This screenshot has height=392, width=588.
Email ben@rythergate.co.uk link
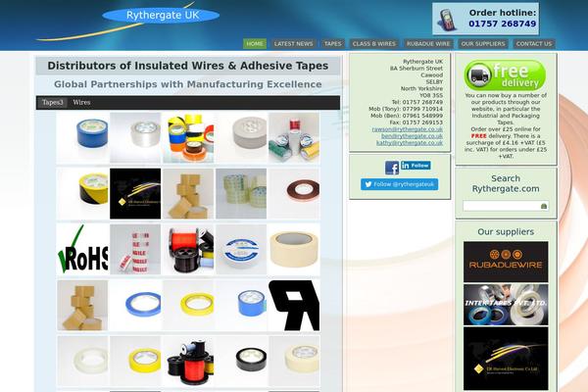[412, 136]
